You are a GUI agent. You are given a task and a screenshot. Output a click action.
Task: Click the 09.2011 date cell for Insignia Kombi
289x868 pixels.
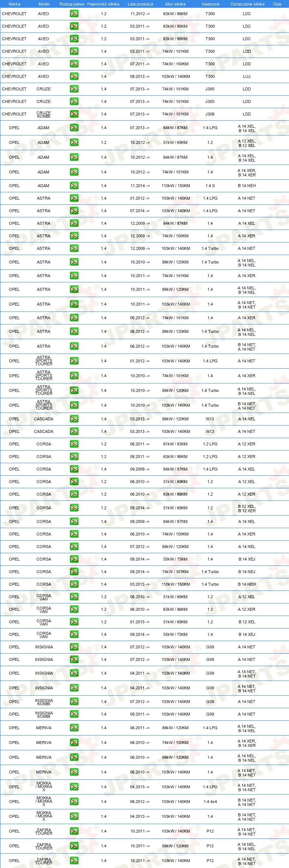point(140,714)
